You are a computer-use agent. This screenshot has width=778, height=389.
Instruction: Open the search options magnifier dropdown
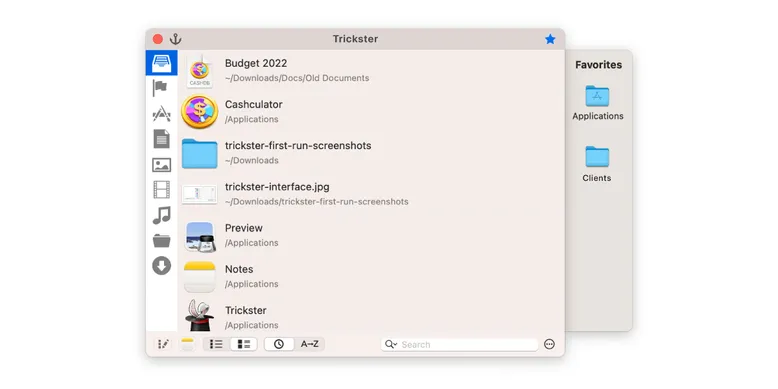click(x=391, y=344)
